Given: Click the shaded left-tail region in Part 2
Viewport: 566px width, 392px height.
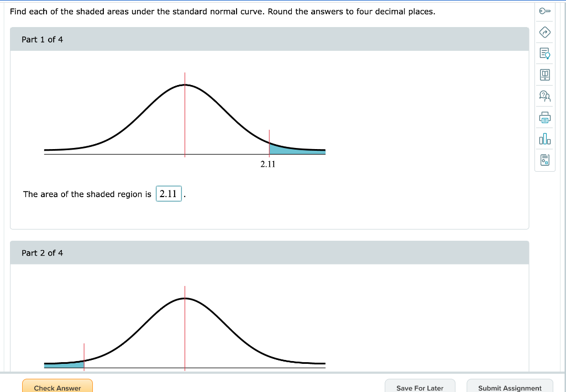Looking at the screenshot, I should (x=64, y=365).
